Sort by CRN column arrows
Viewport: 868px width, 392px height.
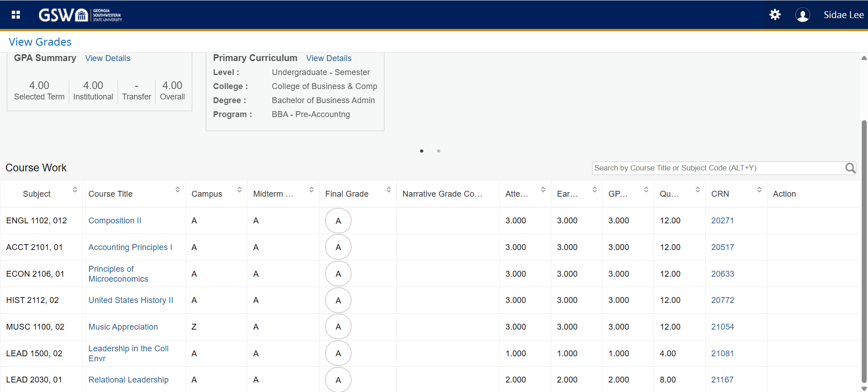click(x=759, y=190)
